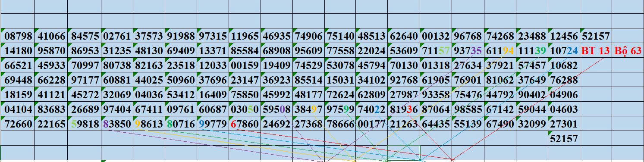
Task: Click the red BT 13 cell
Action: [x=596, y=51]
